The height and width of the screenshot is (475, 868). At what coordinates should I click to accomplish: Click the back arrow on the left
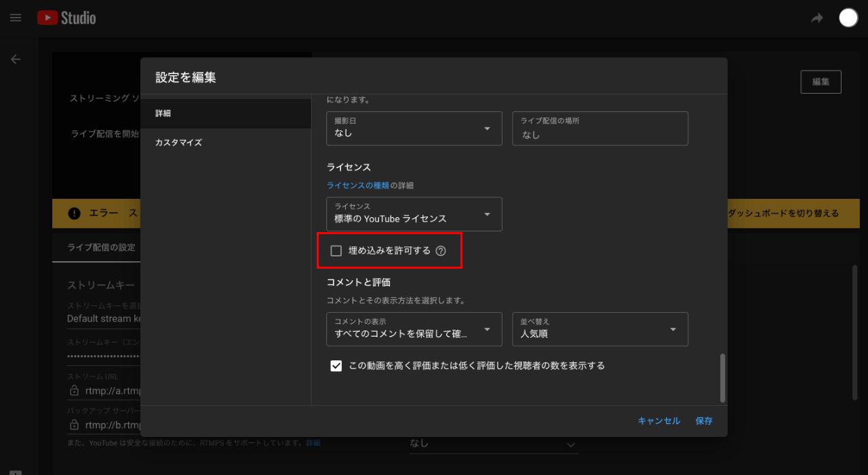[x=15, y=59]
